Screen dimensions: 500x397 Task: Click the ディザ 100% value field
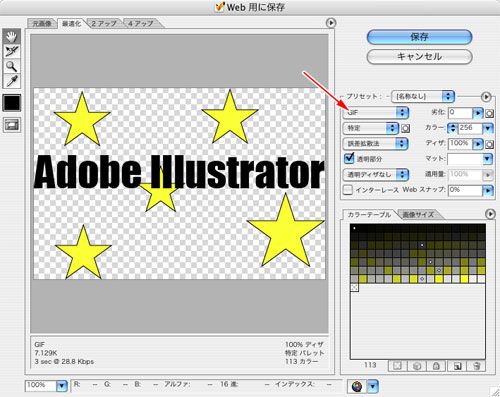[x=460, y=144]
